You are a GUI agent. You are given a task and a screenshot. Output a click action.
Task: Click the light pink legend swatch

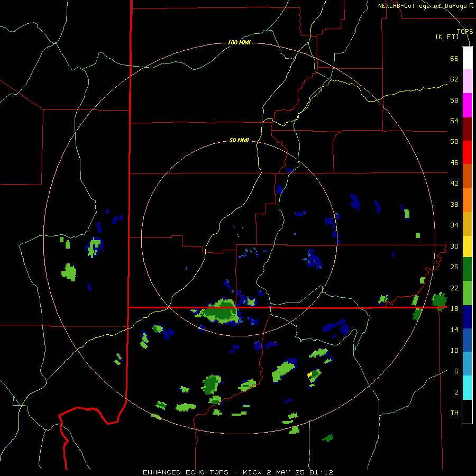coord(467,81)
